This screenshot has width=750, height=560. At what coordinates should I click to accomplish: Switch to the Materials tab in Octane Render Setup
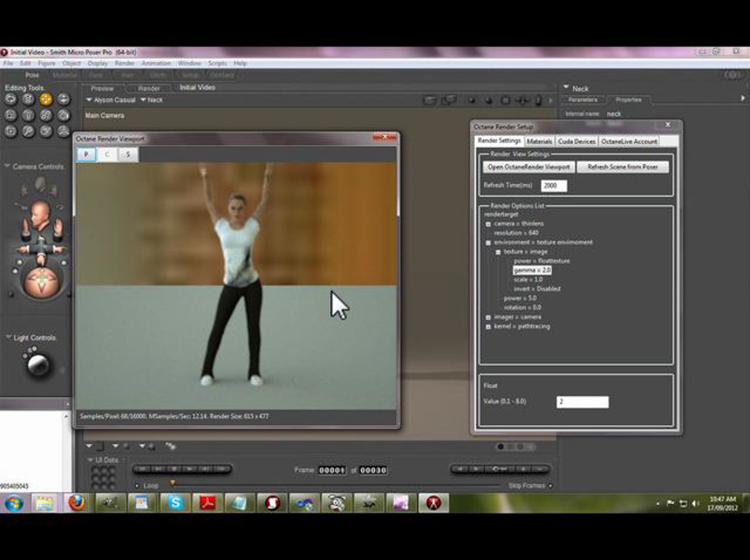tap(539, 141)
